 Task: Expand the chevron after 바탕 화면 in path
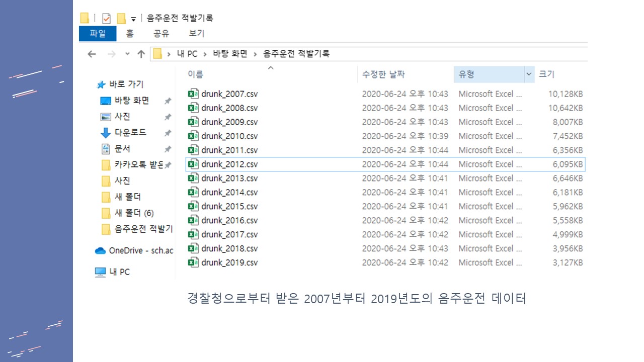256,54
